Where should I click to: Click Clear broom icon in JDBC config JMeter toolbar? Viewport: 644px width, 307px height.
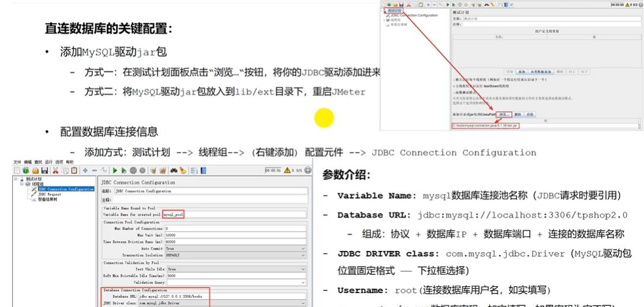click(153, 171)
